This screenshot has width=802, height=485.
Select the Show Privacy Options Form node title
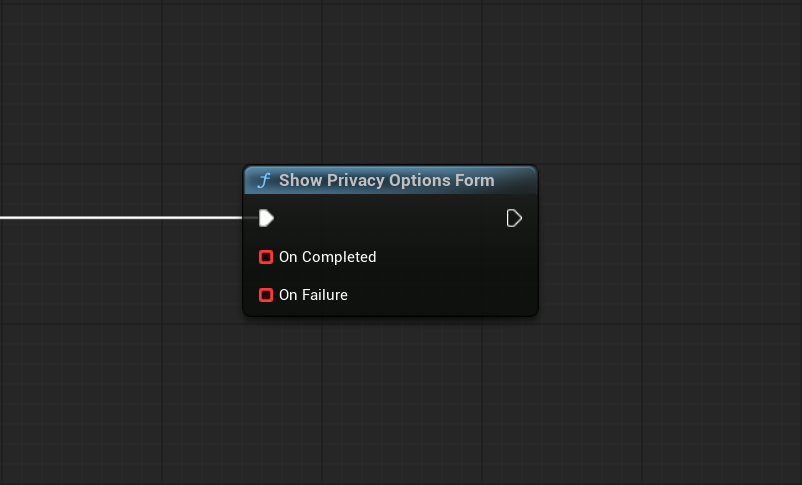coord(387,181)
